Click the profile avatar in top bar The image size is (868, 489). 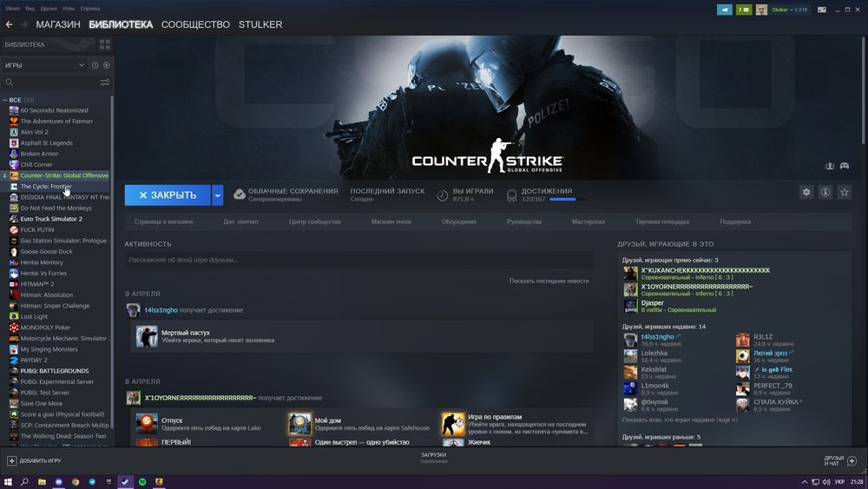click(762, 10)
